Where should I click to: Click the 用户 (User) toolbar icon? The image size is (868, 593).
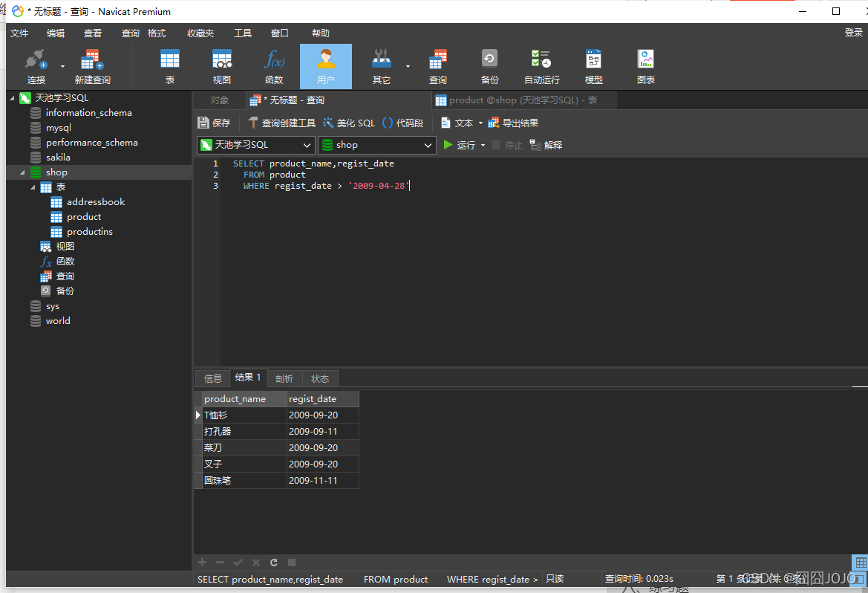pos(326,66)
